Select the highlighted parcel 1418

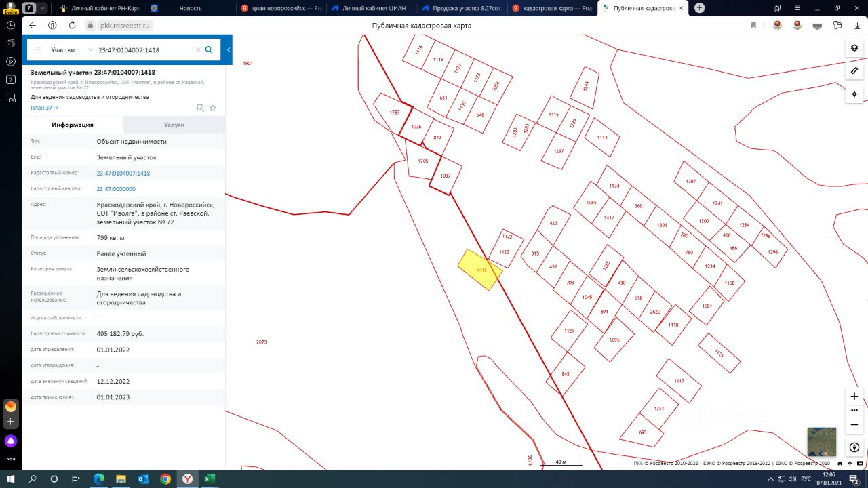click(481, 270)
